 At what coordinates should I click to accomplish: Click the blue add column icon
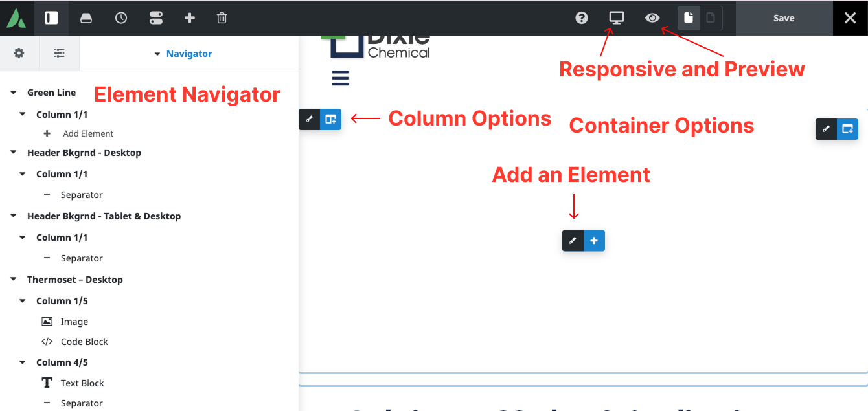pos(331,119)
